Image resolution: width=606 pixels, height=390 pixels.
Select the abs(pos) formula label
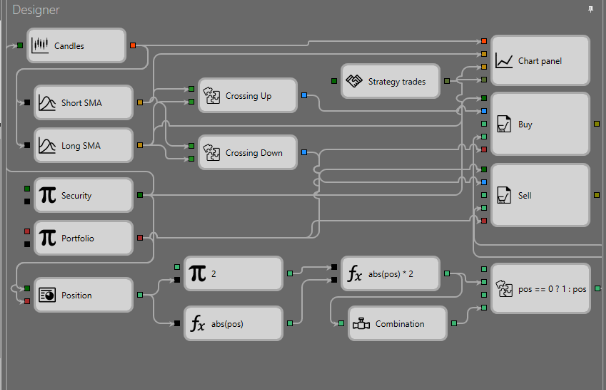click(x=227, y=324)
